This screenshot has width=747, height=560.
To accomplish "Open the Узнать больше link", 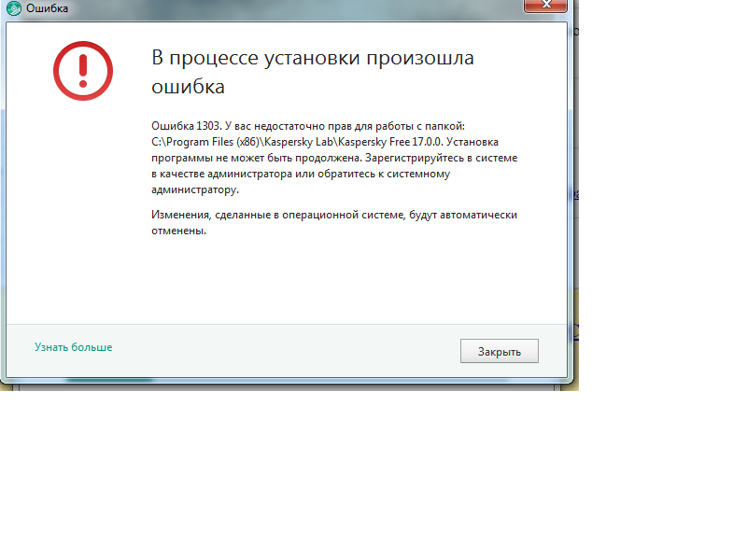I will tap(74, 347).
